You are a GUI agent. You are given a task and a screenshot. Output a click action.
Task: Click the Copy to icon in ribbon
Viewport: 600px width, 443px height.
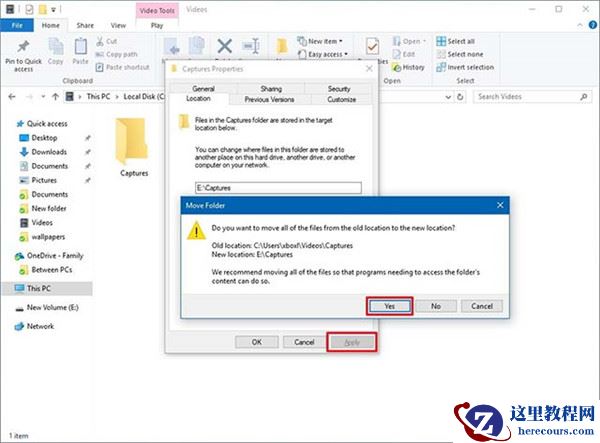tap(197, 46)
